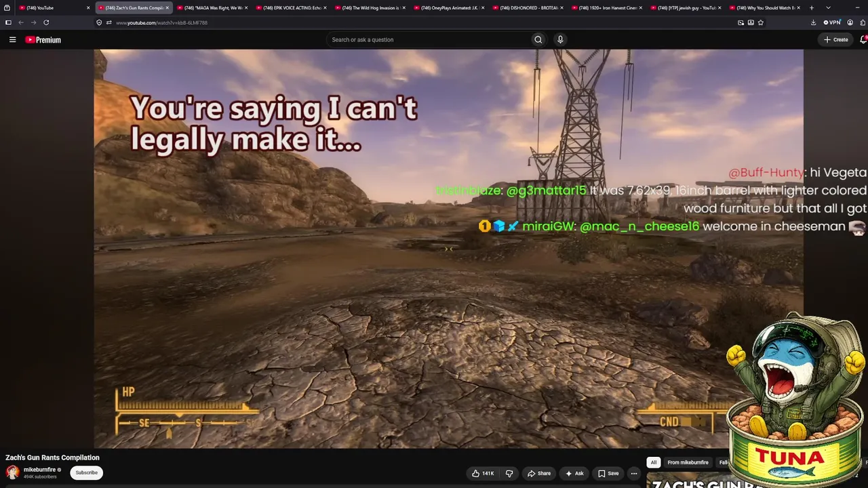Reload the current browser page
The width and height of the screenshot is (868, 488).
tap(46, 22)
